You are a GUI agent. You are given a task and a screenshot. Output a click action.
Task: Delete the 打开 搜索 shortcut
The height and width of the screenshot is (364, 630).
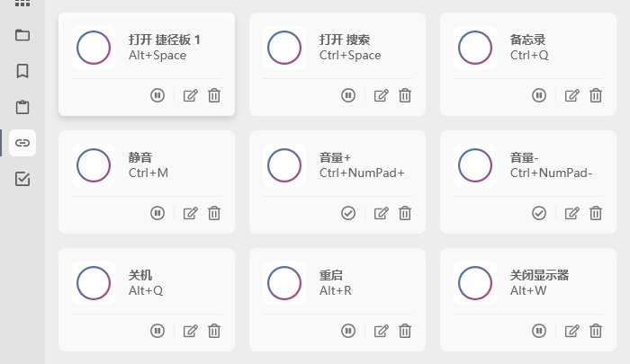405,95
